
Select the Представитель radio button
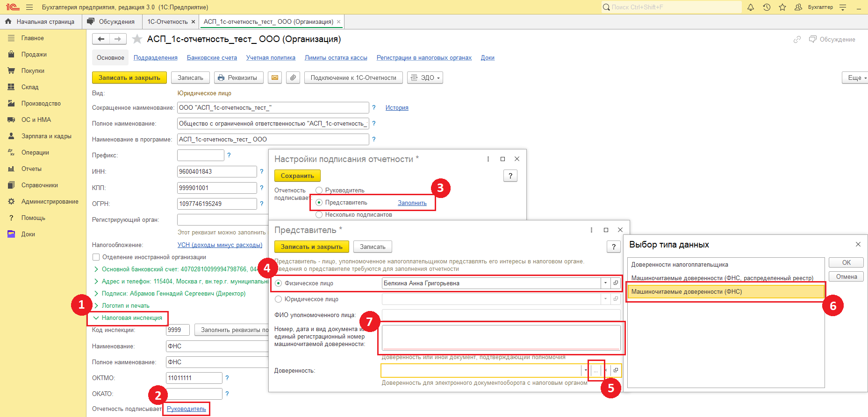[319, 203]
